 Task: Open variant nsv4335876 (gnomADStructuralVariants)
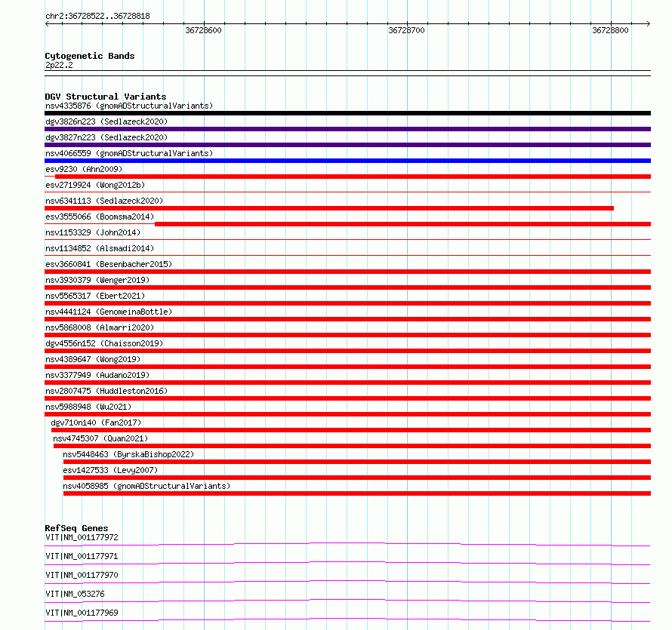point(129,106)
